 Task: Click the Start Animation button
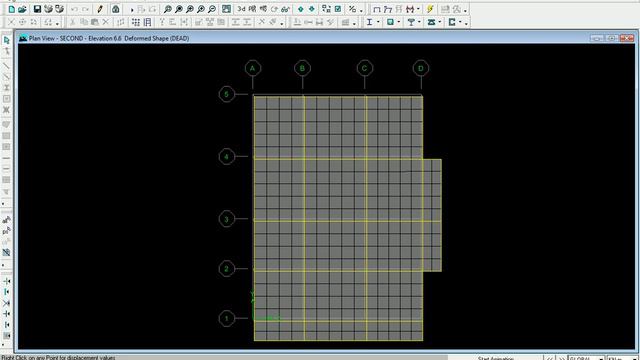[496, 358]
